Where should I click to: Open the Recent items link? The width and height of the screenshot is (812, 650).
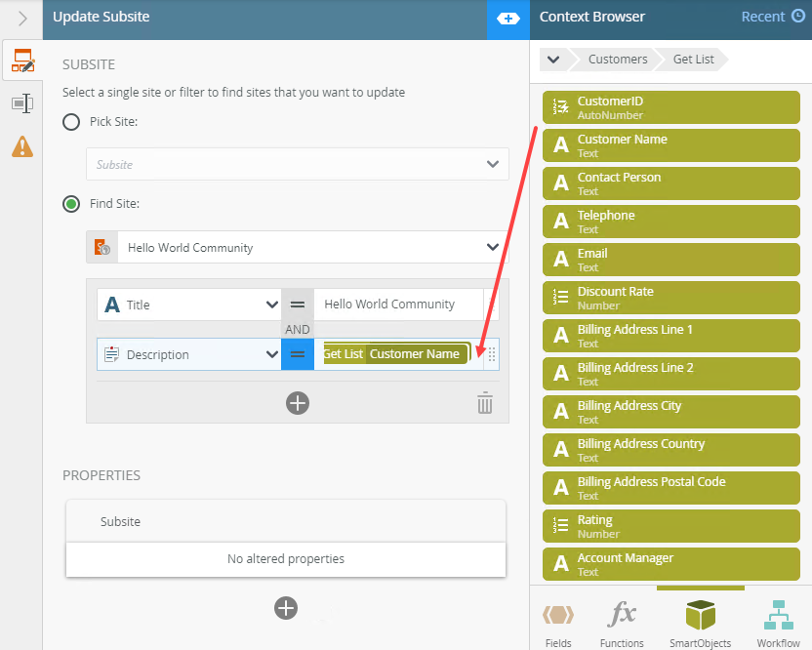tap(772, 17)
